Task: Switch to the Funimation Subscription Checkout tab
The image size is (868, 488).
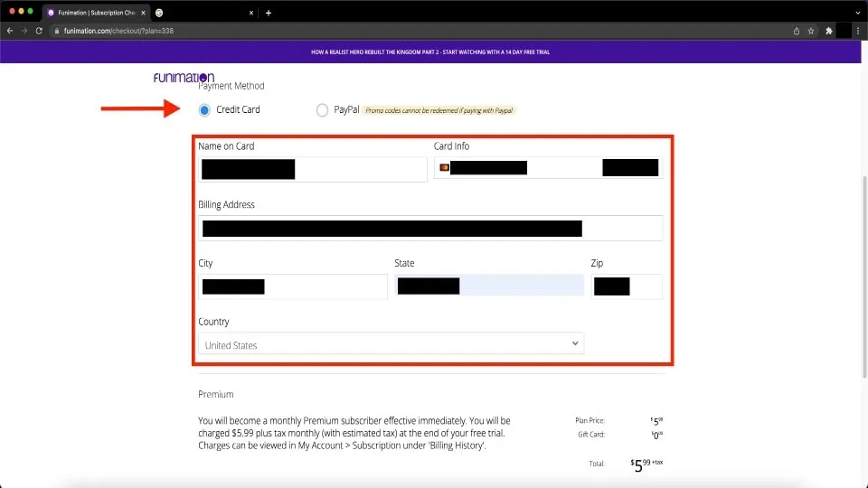Action: [x=95, y=13]
